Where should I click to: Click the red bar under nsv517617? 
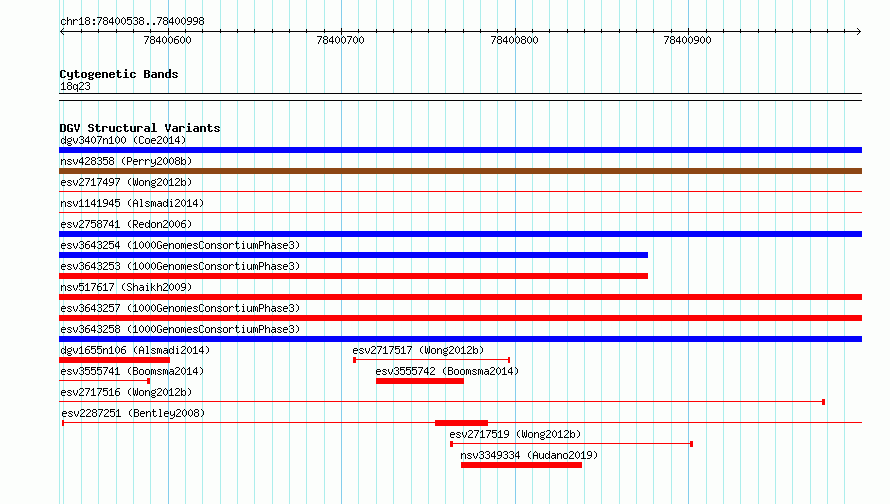(x=460, y=297)
